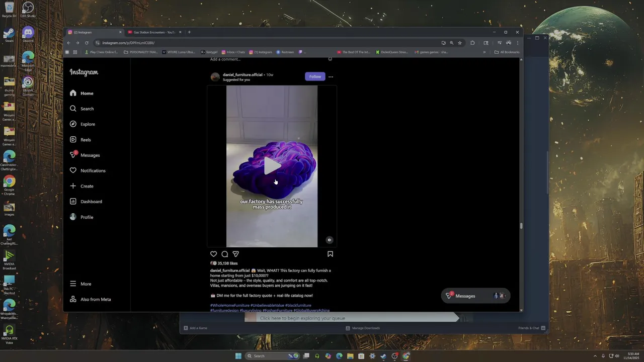Open the VITURE Luma Ultra bookmark
644x362 pixels.
click(179, 52)
